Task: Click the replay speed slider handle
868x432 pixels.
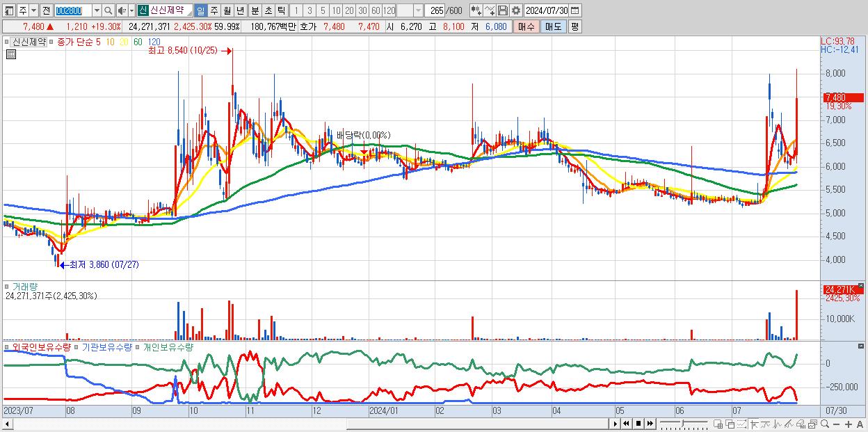Action: click(x=683, y=423)
